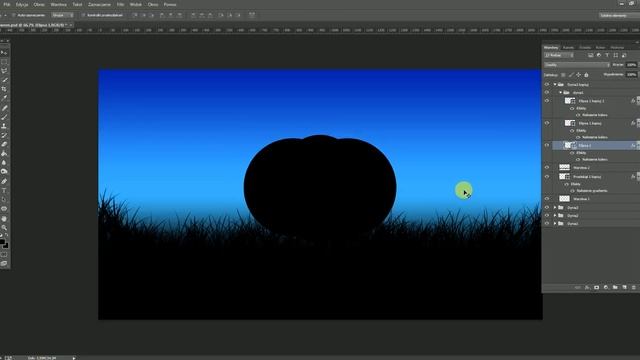640x360 pixels.
Task: Select the Pen tool
Action: click(x=4, y=181)
